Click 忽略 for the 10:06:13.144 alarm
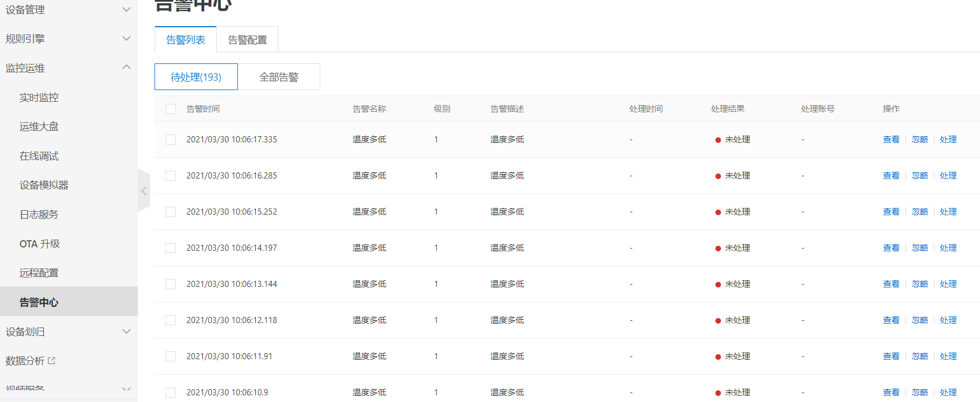Viewport: 980px width, 402px height. point(920,284)
